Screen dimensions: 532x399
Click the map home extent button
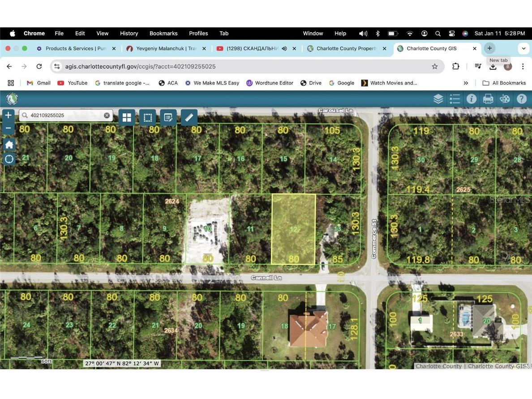tap(9, 145)
